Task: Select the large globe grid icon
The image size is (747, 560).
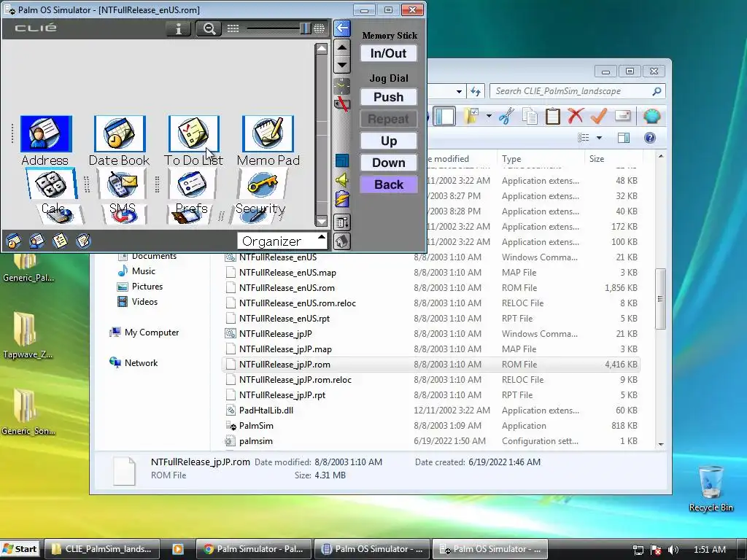Action: (320, 28)
